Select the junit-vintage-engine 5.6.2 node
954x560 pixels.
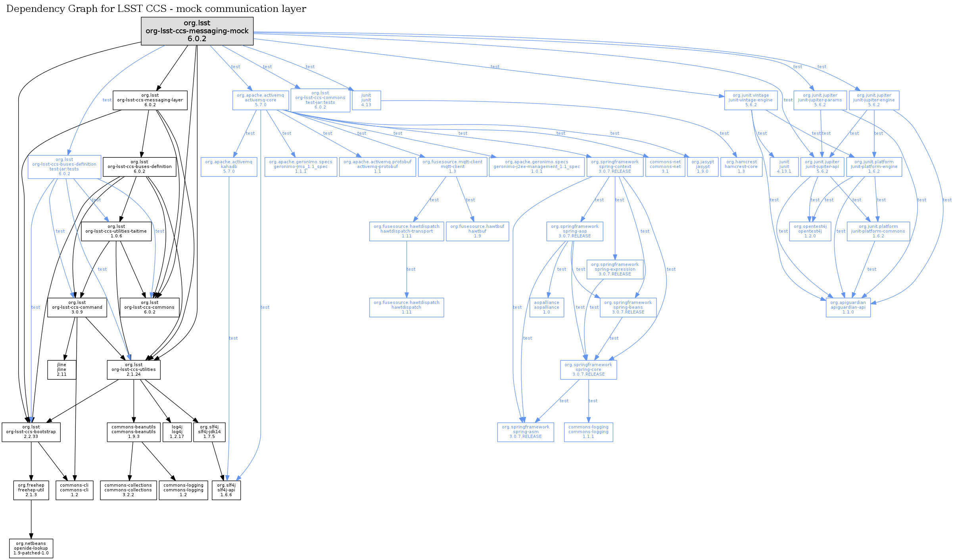[x=751, y=100]
